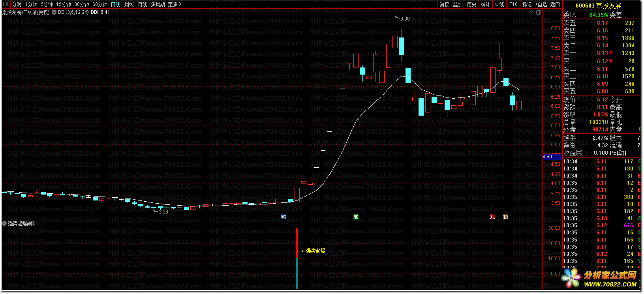This screenshot has height=294, width=644.
Task: Expand the 强势起爆副图 indicator menu
Action: [4, 223]
